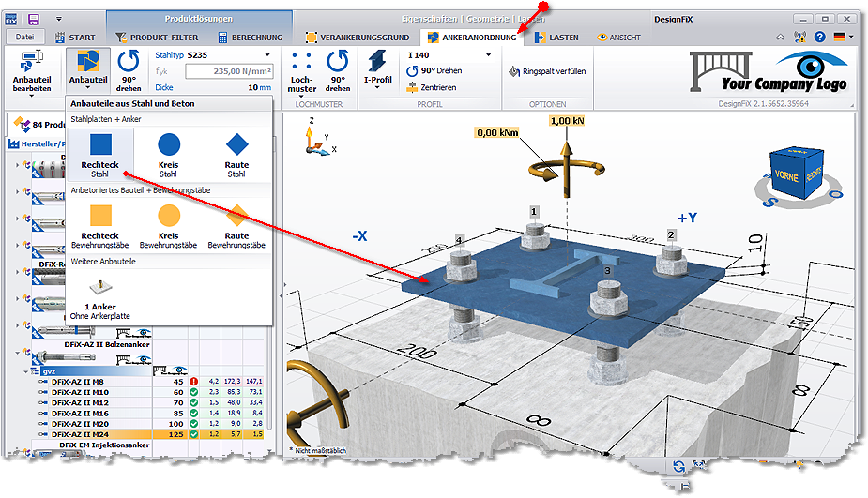Click the Your Company Logo image
The width and height of the screenshot is (868, 498).
770,73
